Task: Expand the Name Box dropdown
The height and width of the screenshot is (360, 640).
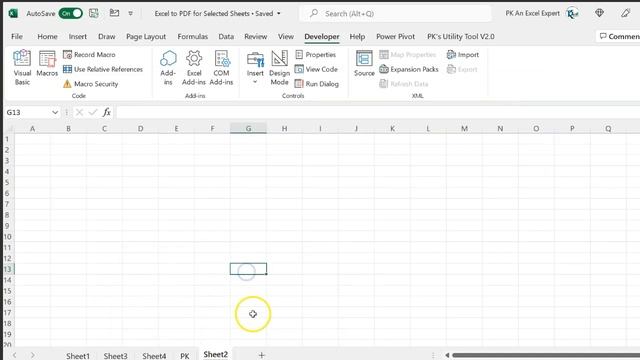Action: tap(55, 112)
